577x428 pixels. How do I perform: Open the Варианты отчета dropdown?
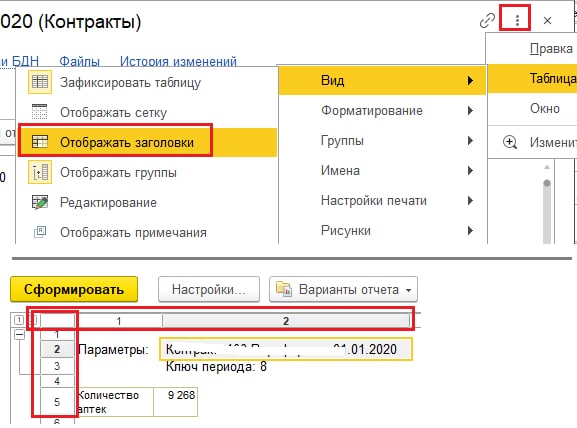343,289
